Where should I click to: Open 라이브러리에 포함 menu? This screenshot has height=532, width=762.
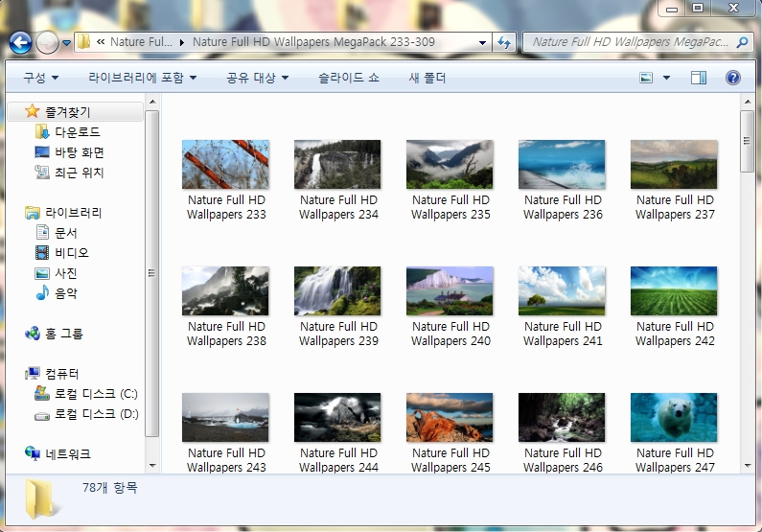click(142, 78)
